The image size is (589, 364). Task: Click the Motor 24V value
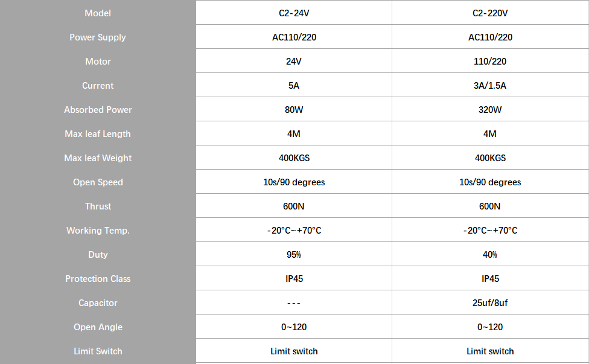[x=294, y=61]
